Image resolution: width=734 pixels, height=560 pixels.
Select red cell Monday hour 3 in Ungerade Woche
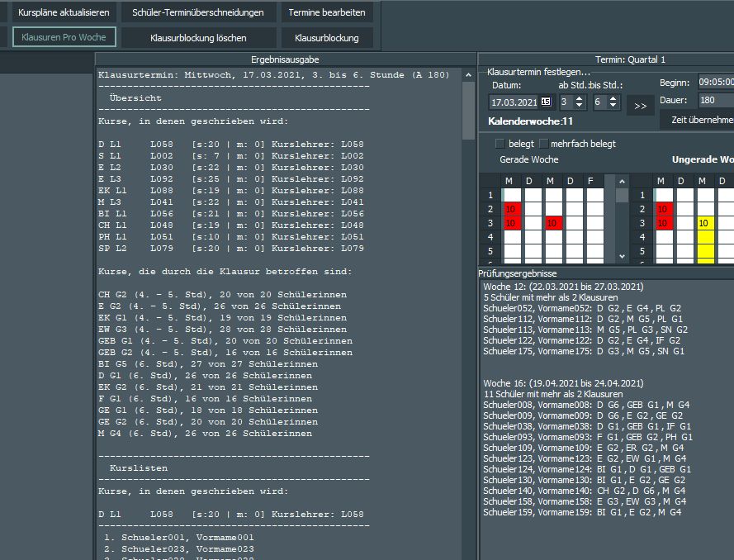point(664,223)
